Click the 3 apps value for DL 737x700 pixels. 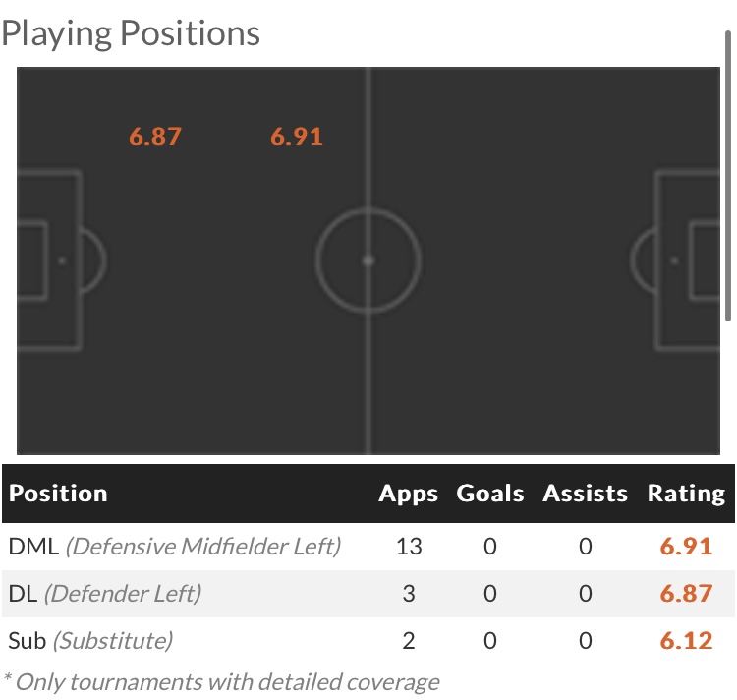(x=409, y=594)
